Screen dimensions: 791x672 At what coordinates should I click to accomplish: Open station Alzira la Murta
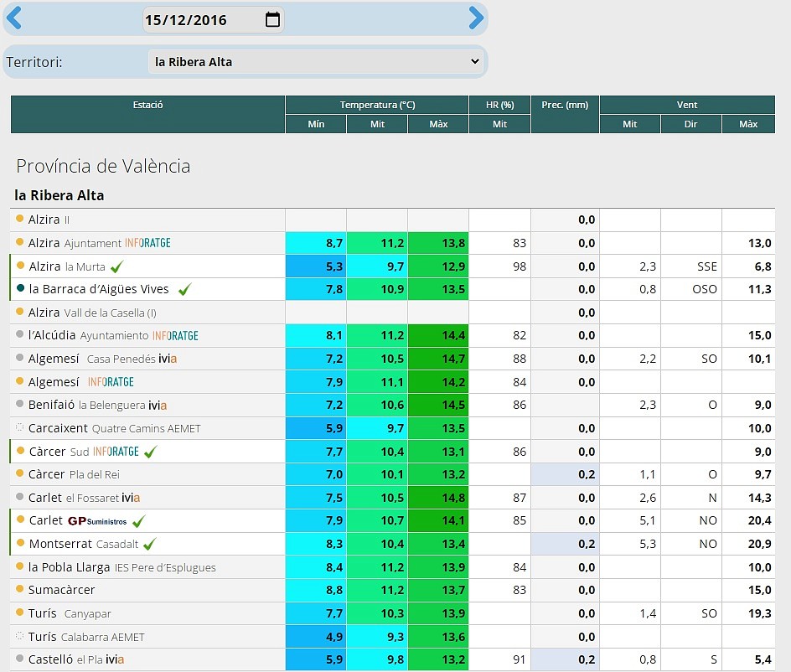tap(67, 266)
